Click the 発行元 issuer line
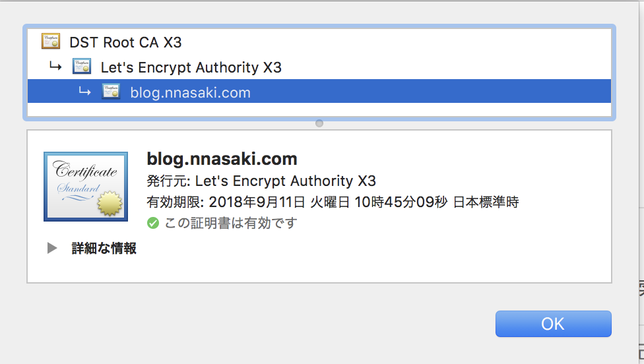This screenshot has height=364, width=644. (x=261, y=181)
